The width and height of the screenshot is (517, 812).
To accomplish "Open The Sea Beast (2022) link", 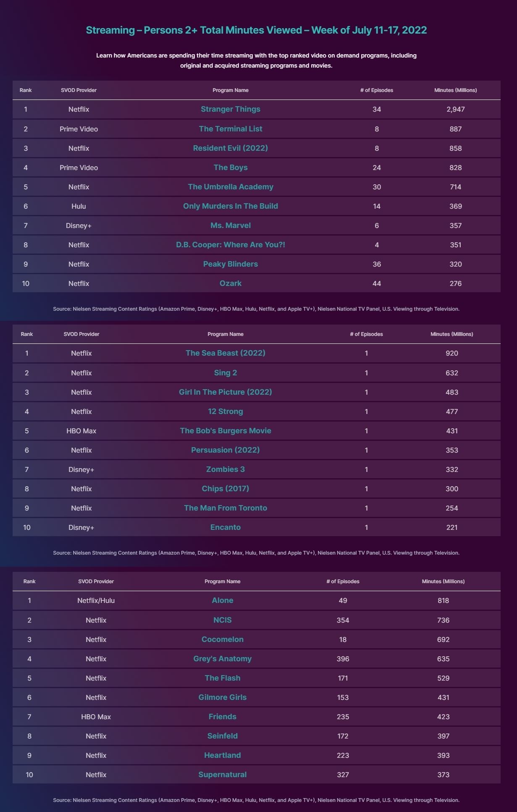I will [225, 353].
